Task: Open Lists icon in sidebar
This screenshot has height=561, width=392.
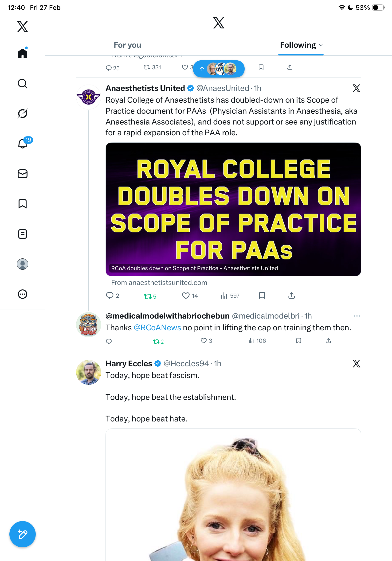Action: click(x=23, y=234)
